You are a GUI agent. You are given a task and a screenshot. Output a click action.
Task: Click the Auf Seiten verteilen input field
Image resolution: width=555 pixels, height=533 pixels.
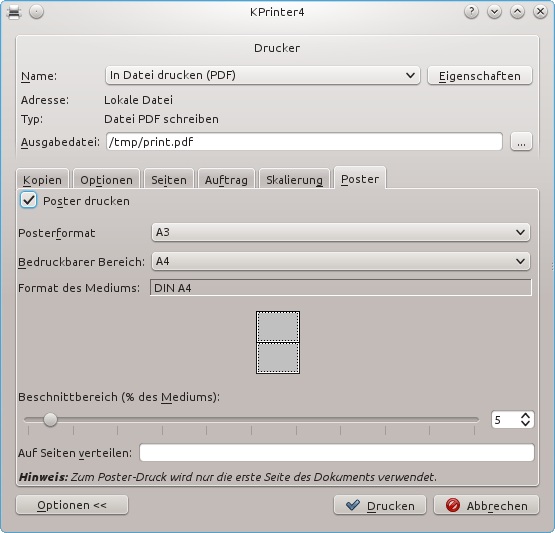click(x=337, y=453)
